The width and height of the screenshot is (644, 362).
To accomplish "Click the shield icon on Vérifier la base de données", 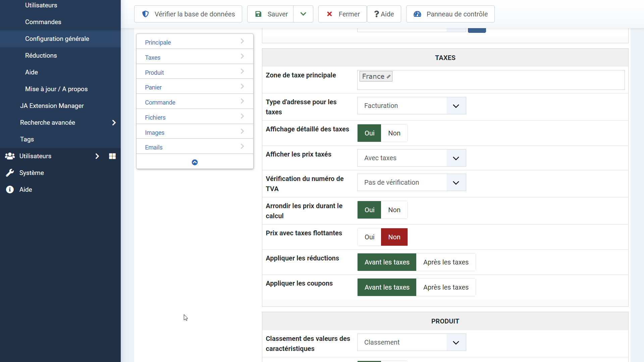I will pos(146,14).
